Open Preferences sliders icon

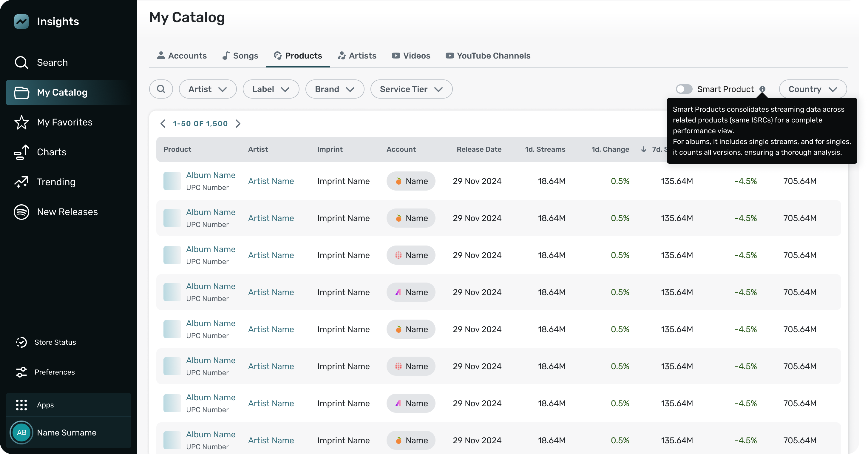click(21, 372)
